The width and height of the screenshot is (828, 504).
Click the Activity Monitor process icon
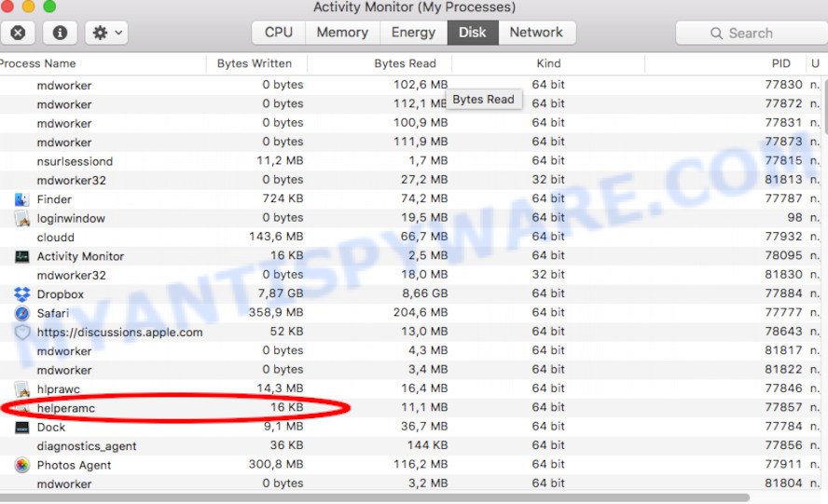(x=21, y=256)
